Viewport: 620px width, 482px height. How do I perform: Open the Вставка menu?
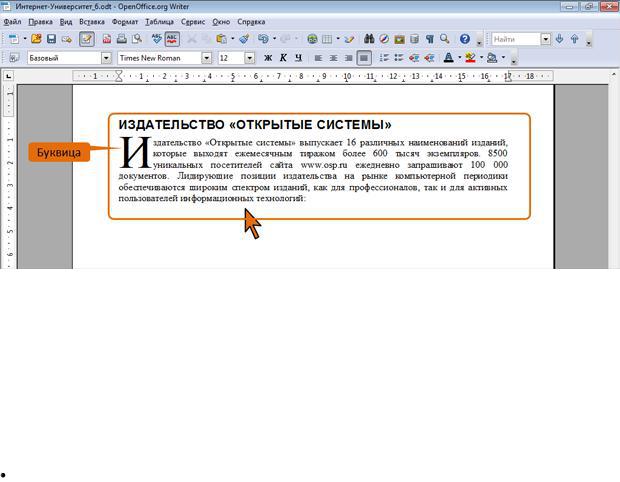92,22
